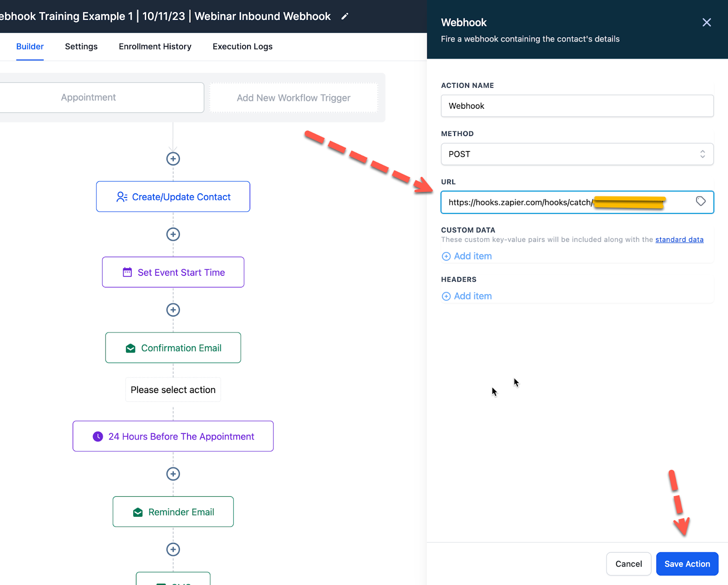
Task: Close the Webhook panel
Action: click(x=706, y=22)
